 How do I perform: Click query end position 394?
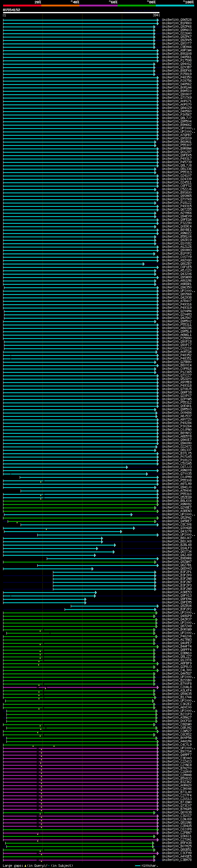(155, 15)
